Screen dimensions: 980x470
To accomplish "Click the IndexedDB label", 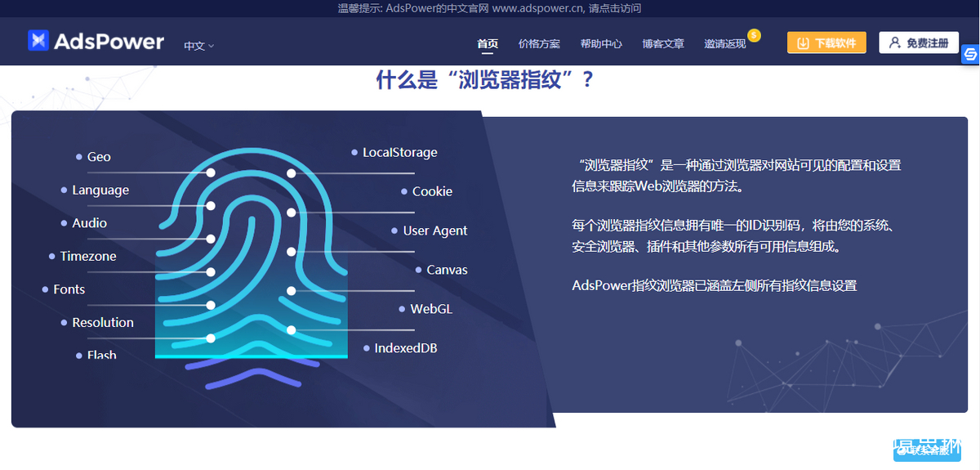I will click(x=406, y=348).
